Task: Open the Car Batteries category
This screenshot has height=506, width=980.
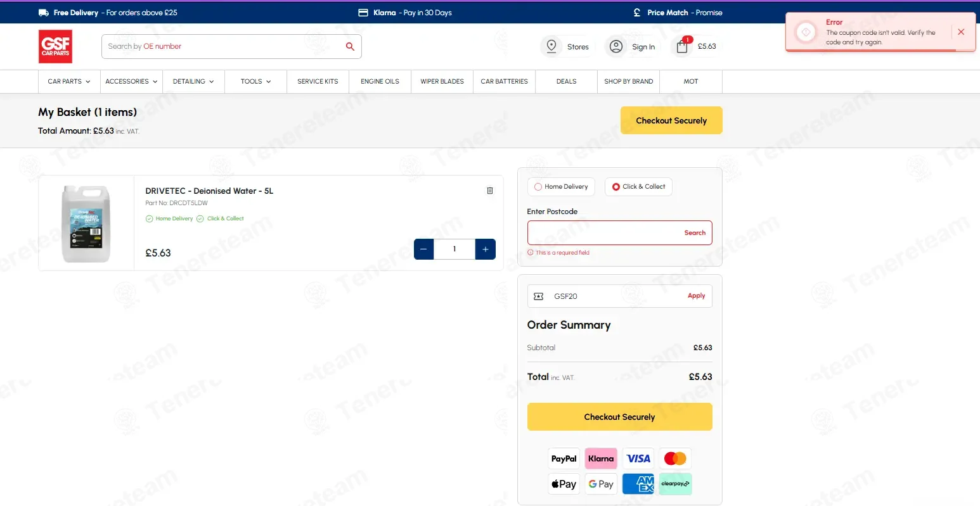Action: (x=504, y=82)
